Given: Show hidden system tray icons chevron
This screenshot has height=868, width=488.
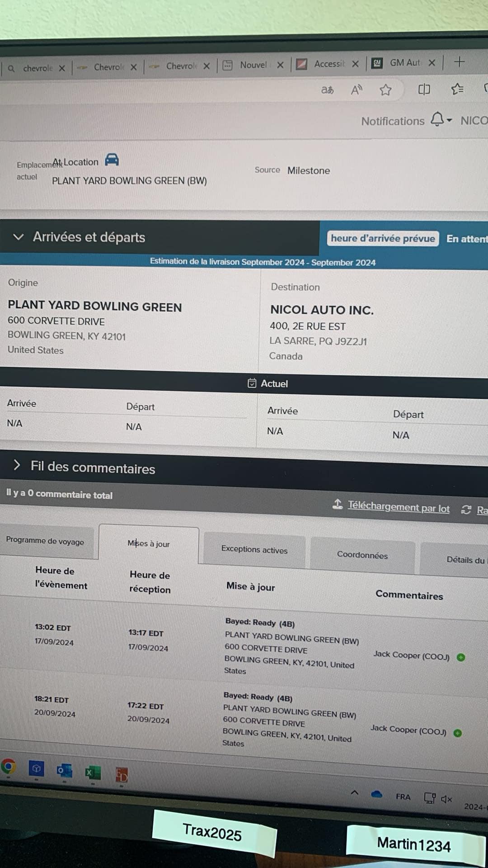Looking at the screenshot, I should [355, 793].
